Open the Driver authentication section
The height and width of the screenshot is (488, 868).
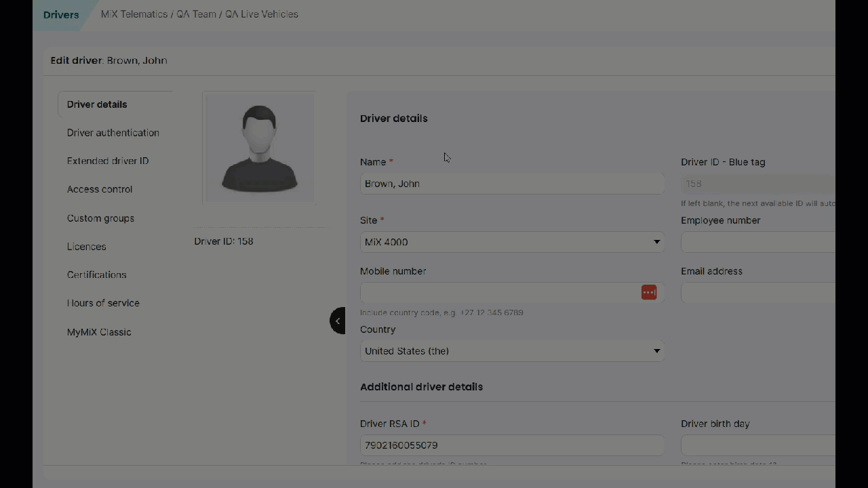click(x=113, y=133)
